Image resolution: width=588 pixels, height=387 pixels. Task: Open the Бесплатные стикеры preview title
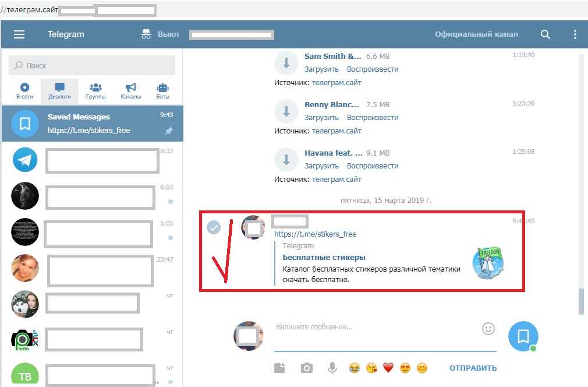click(x=324, y=258)
